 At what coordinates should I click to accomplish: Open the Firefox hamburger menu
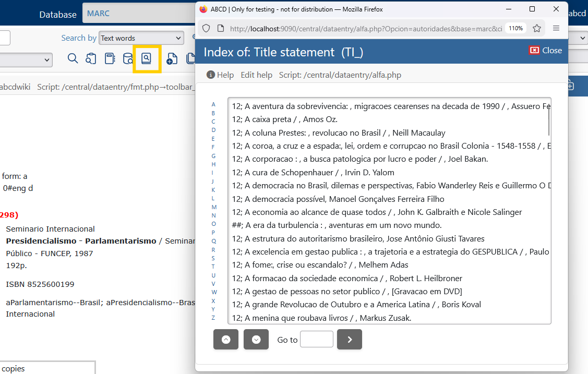[556, 28]
